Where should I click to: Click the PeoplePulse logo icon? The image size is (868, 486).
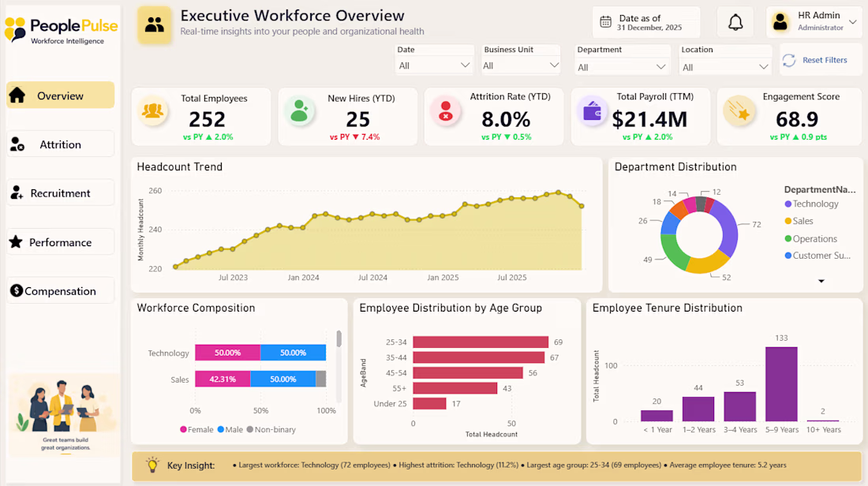16,29
